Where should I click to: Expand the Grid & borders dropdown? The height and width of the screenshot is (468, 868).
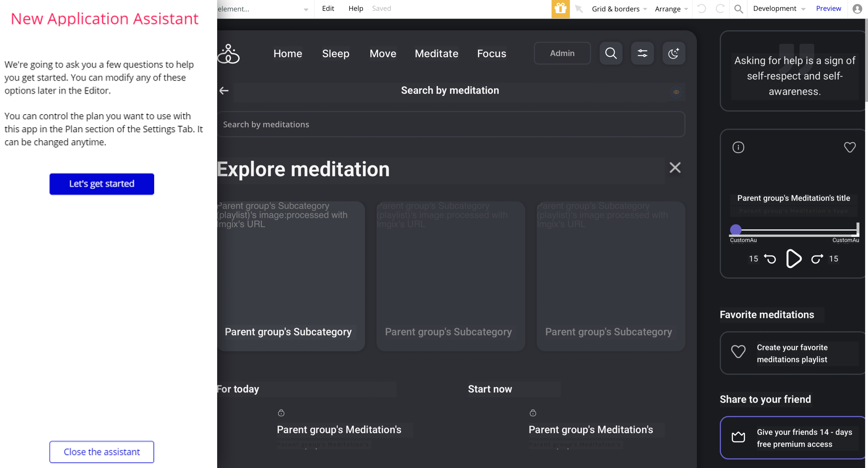point(619,9)
